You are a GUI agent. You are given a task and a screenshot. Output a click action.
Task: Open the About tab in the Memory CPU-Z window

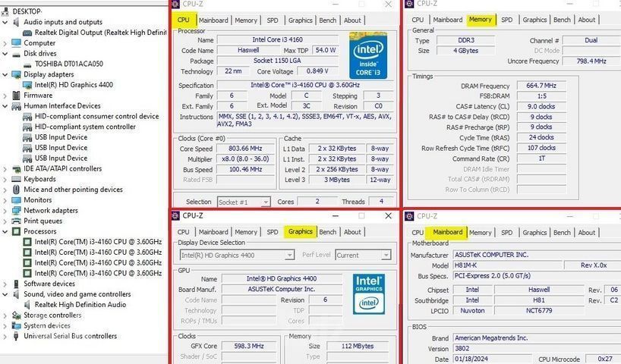tap(587, 20)
